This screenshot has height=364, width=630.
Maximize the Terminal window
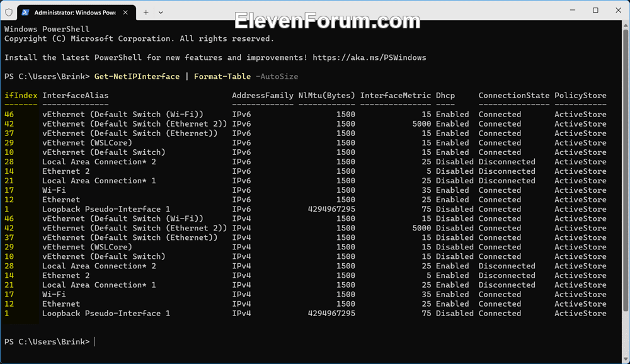(x=595, y=10)
